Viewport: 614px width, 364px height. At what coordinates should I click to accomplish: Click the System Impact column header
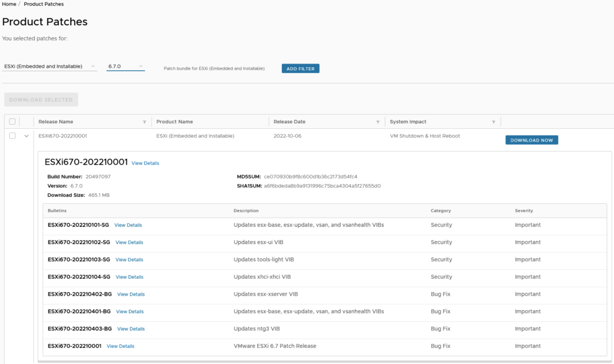pos(408,122)
